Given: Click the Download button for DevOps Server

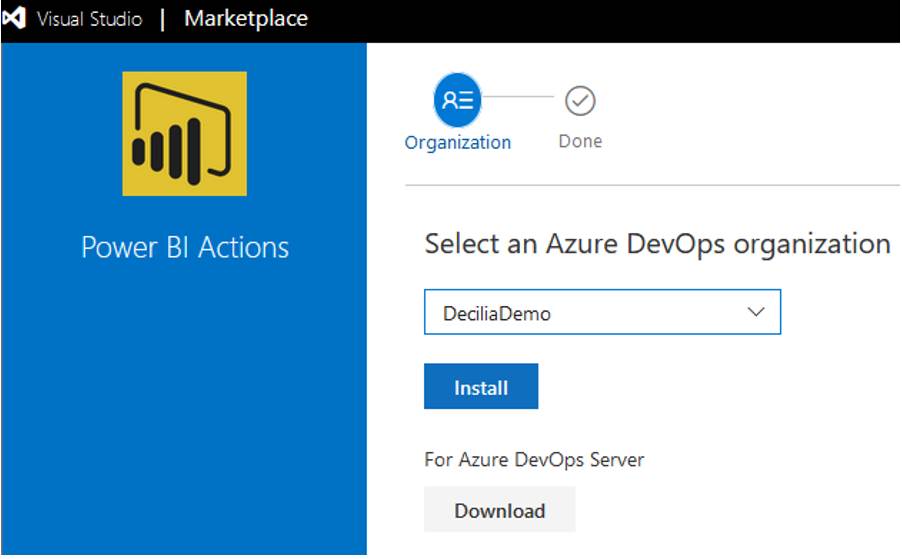Looking at the screenshot, I should pos(499,509).
